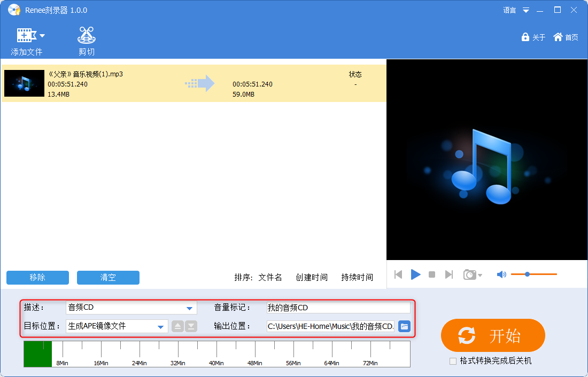Click the 移除 remove button
The image size is (588, 377).
[37, 278]
